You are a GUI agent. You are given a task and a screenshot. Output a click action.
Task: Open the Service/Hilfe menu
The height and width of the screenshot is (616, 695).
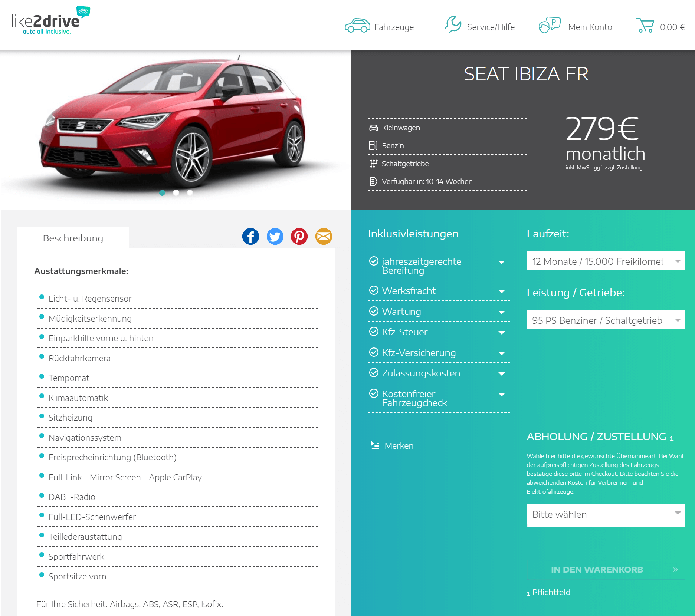click(x=491, y=27)
